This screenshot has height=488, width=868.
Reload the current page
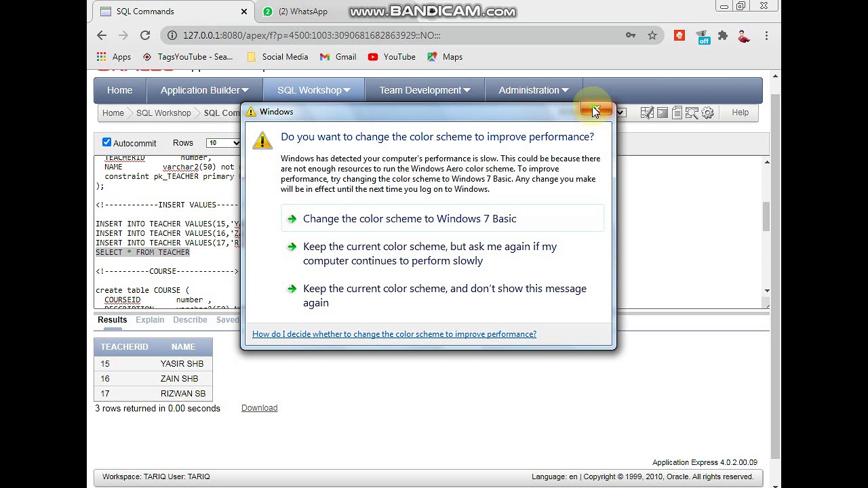click(x=145, y=35)
